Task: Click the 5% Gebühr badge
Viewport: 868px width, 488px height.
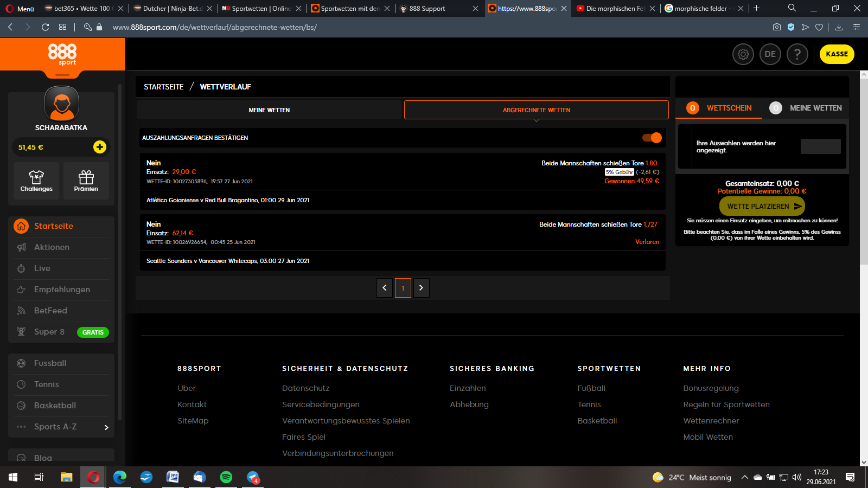Action: click(x=620, y=172)
